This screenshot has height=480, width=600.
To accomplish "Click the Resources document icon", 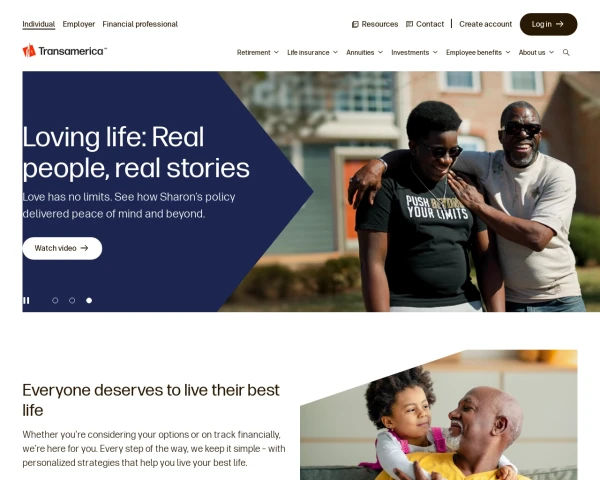I will [355, 24].
